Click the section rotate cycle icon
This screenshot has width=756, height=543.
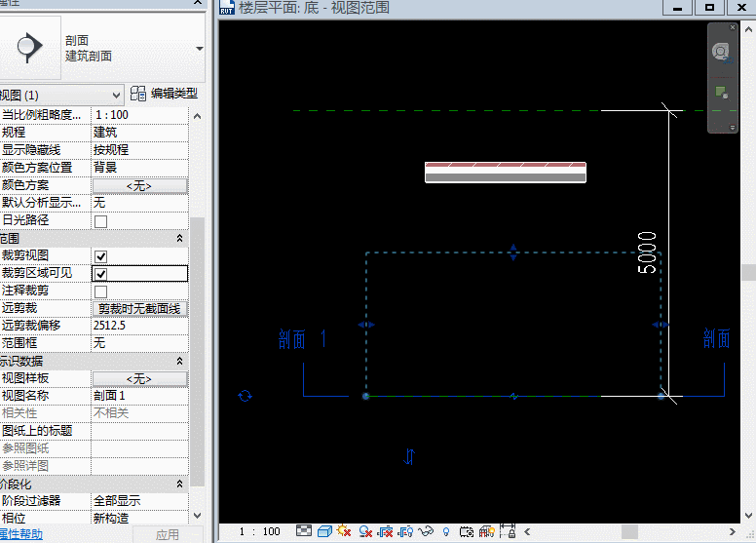tap(245, 396)
